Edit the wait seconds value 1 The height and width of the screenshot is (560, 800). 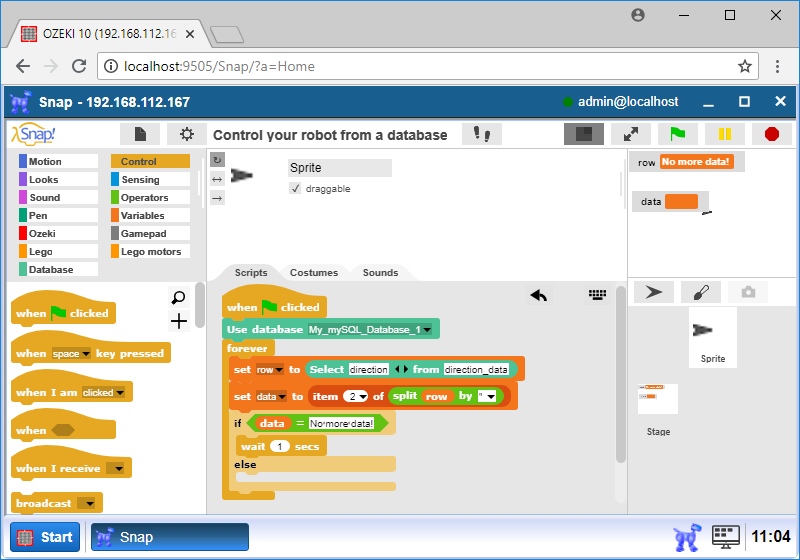click(280, 446)
